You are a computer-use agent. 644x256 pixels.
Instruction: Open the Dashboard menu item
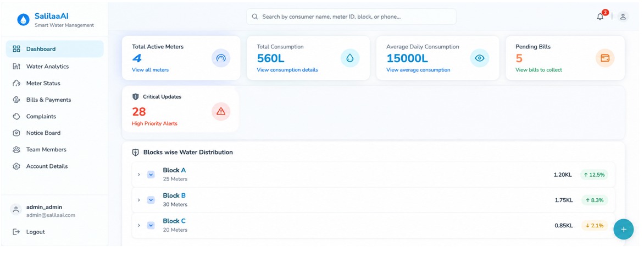click(54, 49)
